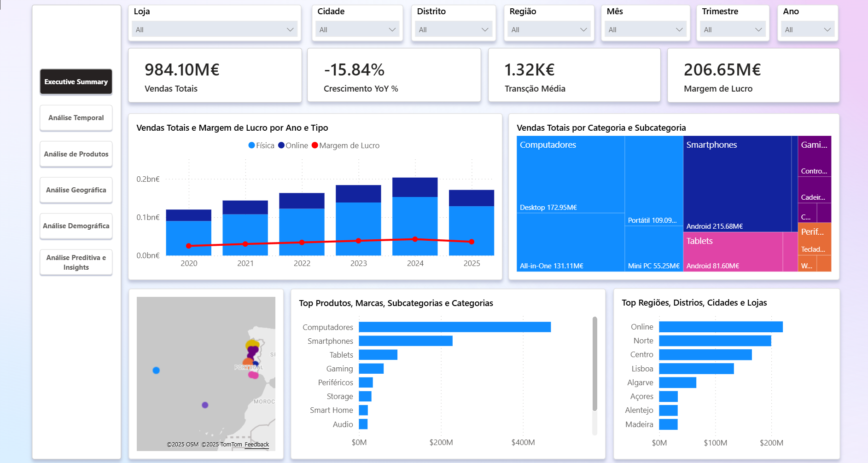Click the light blue map bubble at far left

[156, 370]
